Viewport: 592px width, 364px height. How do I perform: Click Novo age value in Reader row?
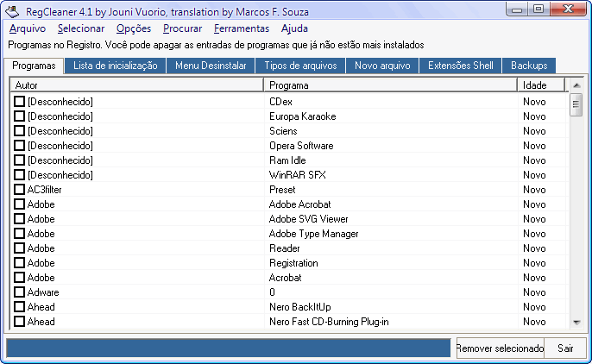pos(534,248)
